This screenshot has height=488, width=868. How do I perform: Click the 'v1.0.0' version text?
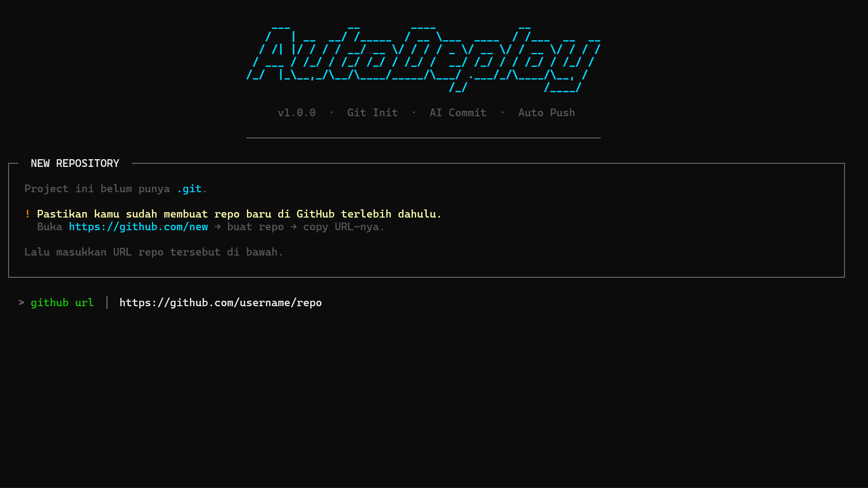tap(297, 113)
